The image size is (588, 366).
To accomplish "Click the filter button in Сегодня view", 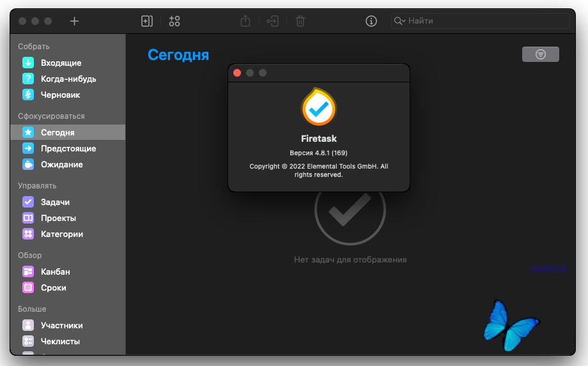I will tap(540, 54).
